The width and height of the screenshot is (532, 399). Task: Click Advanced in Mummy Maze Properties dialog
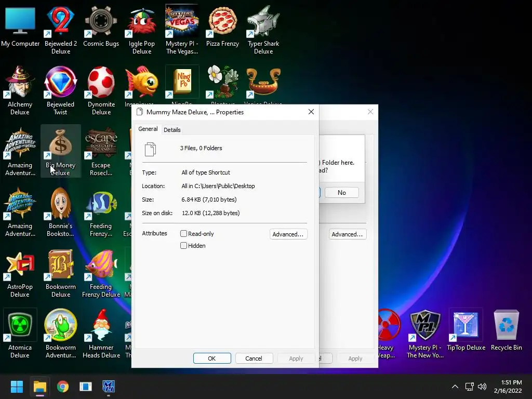point(288,234)
